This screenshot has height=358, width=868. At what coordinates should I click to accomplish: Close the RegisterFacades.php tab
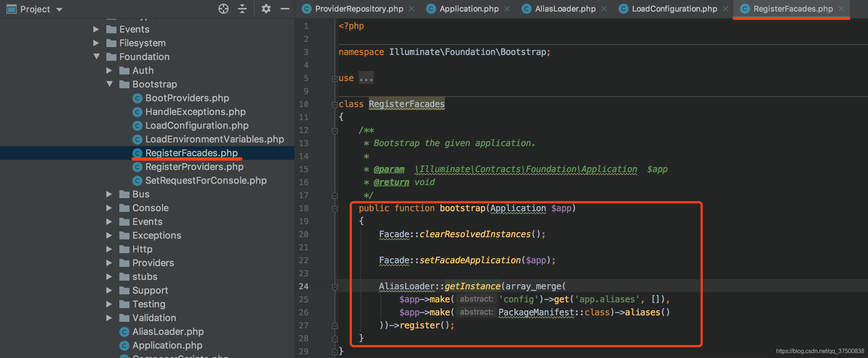(841, 9)
